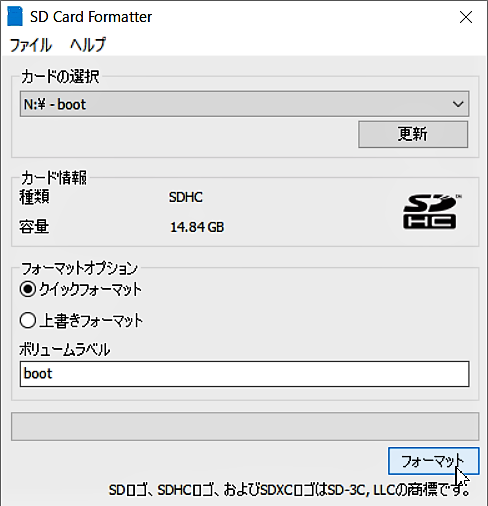Viewport: 488px width, 506px height.
Task: Select 上書きフォーマット radio button
Action: click(x=28, y=321)
